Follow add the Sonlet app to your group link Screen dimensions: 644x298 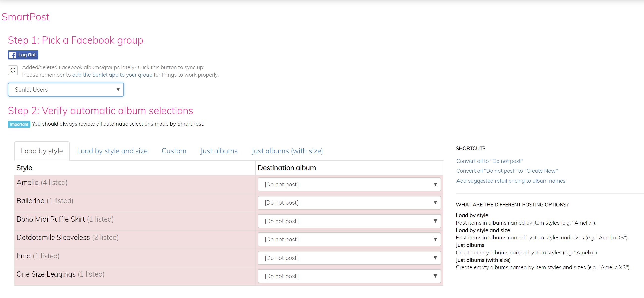click(x=112, y=75)
